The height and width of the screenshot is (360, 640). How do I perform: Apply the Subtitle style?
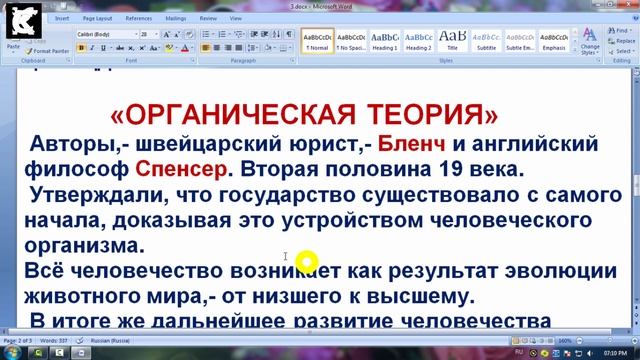[x=487, y=41]
